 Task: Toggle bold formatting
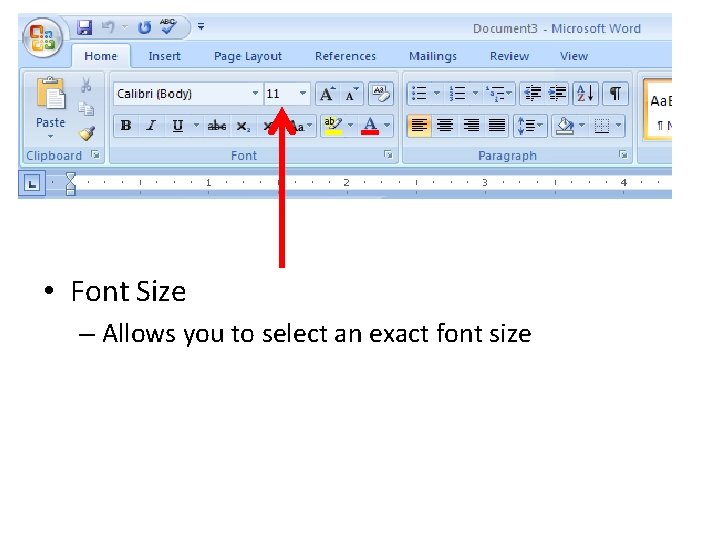pos(126,125)
